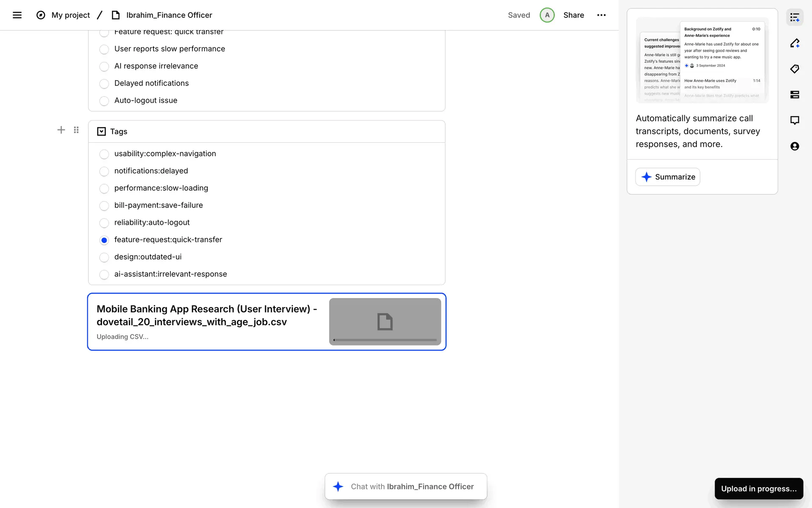Image resolution: width=812 pixels, height=508 pixels.
Task: Click the CSV upload progress bar
Action: (385, 340)
